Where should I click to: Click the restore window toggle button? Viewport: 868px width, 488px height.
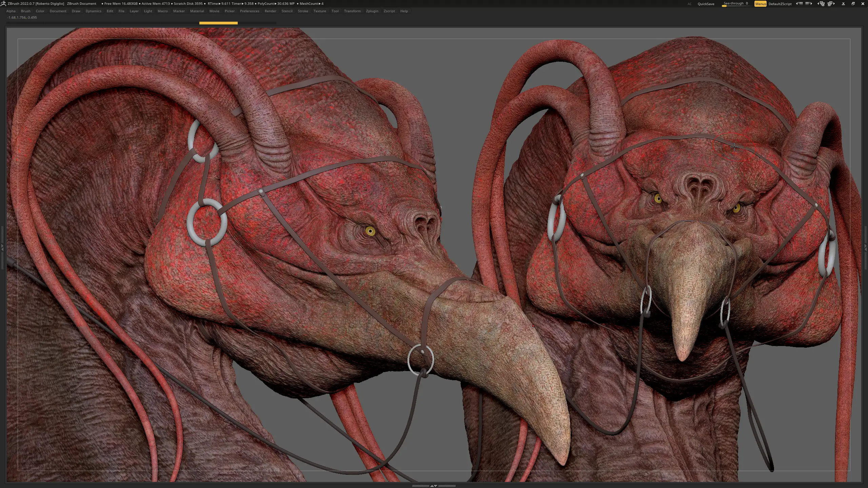coord(853,4)
